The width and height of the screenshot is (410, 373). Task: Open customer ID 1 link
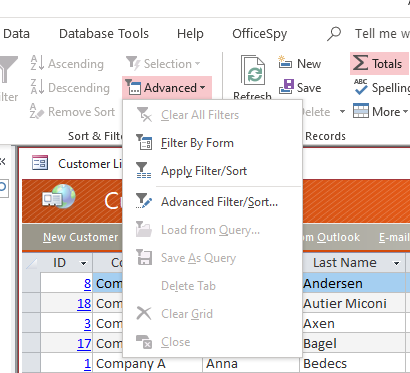[87, 363]
